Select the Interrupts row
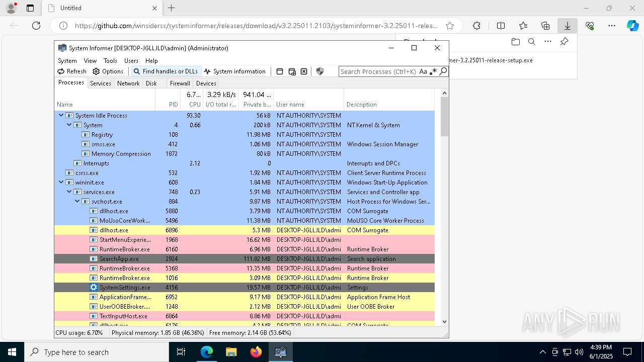 (245, 163)
